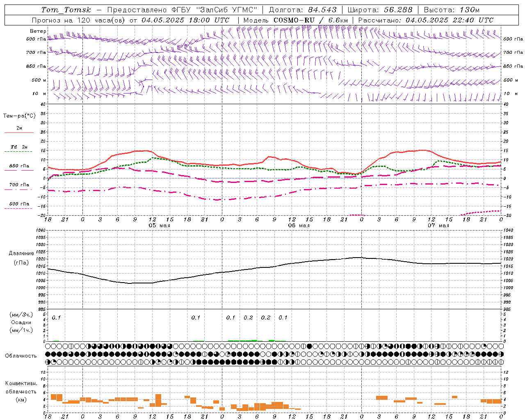Click the "Td 2м" dew point legend label
The height and width of the screenshot is (420, 525).
point(19,147)
